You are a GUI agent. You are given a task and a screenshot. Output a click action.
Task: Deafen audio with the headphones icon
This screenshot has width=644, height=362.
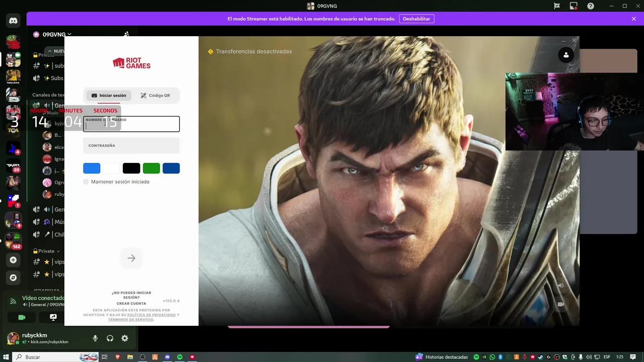tap(110, 338)
